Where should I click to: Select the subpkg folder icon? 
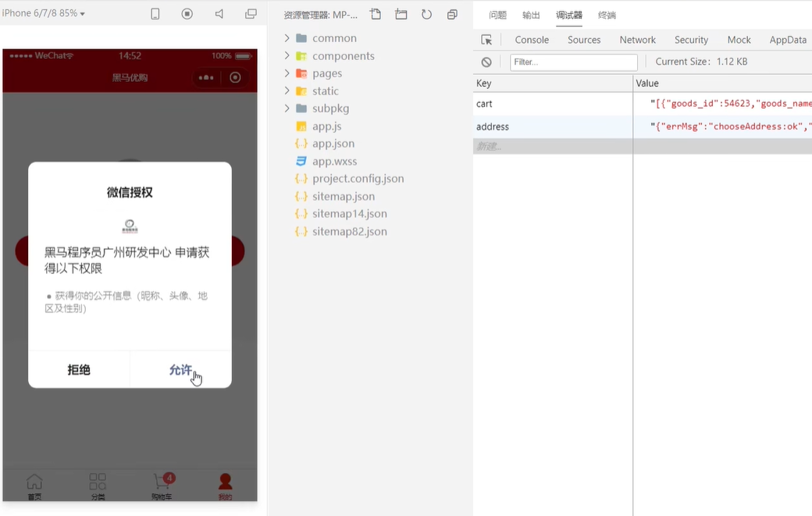click(301, 109)
